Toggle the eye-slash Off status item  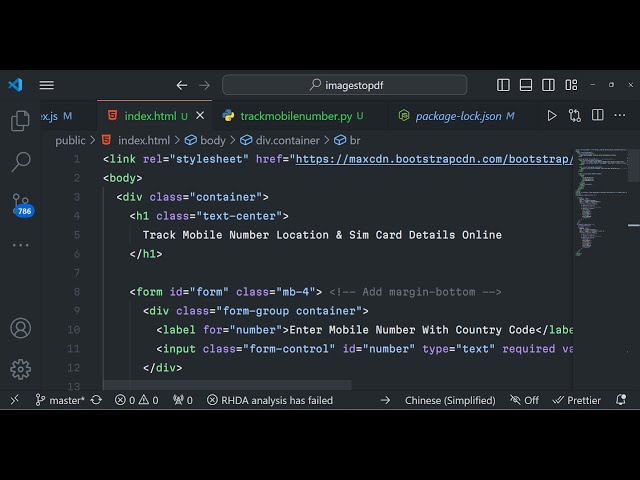click(524, 400)
